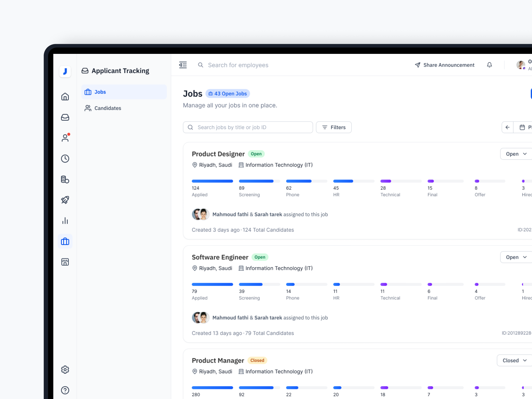Image resolution: width=532 pixels, height=399 pixels.
Task: Select the Jobs menu item
Action: [x=100, y=92]
